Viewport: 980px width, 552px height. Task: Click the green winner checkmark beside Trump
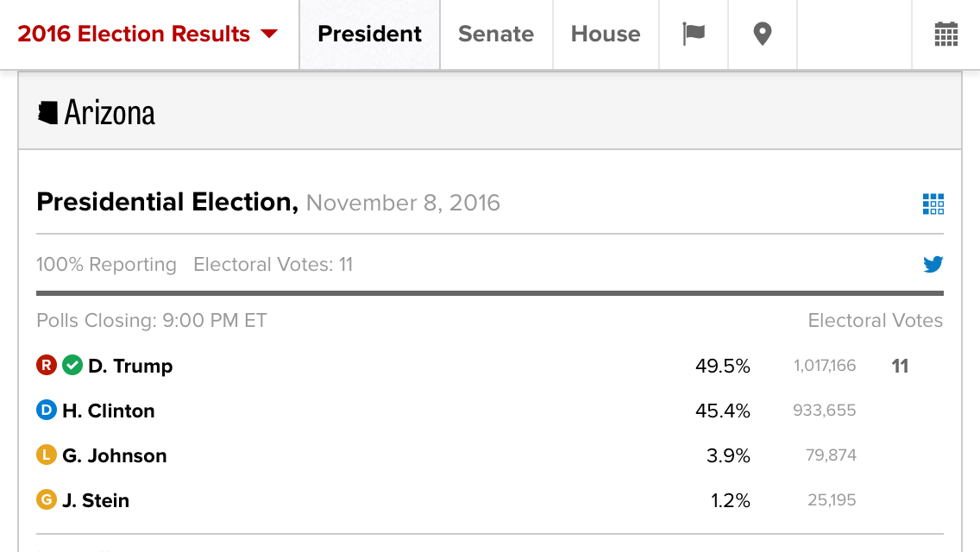click(72, 365)
